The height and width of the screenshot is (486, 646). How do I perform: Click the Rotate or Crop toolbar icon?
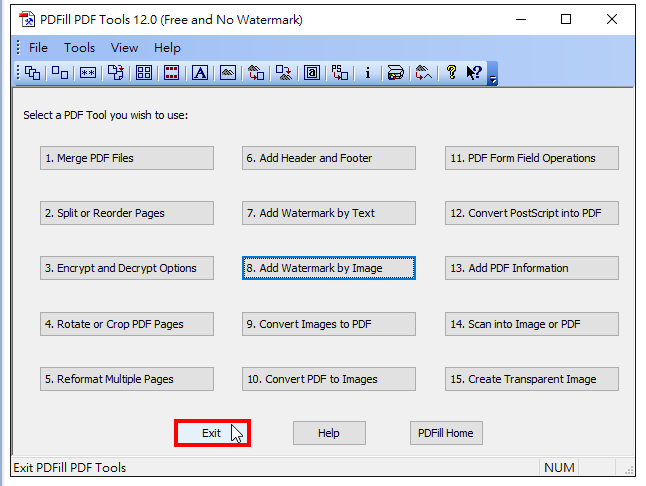116,73
